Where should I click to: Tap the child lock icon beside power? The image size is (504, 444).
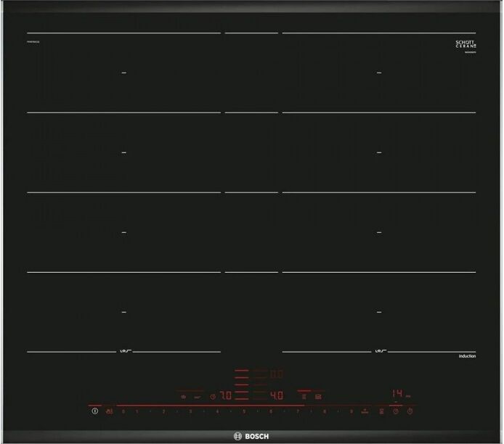click(x=110, y=411)
